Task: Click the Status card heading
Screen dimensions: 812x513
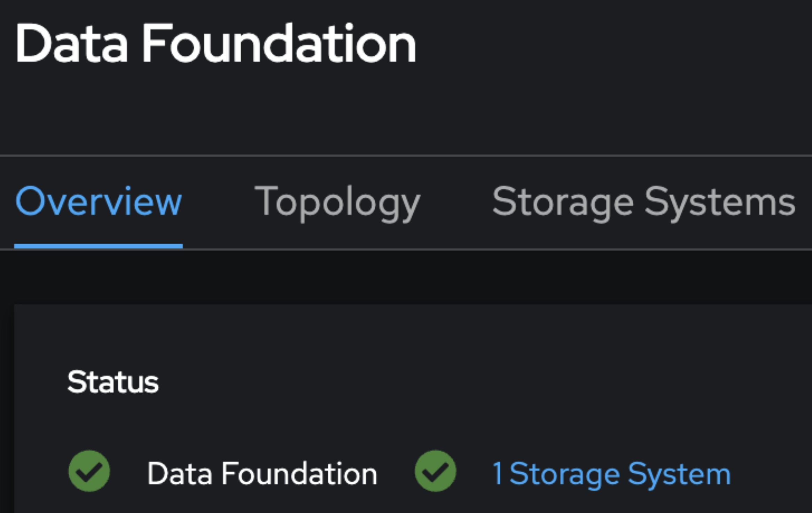Action: (x=113, y=382)
